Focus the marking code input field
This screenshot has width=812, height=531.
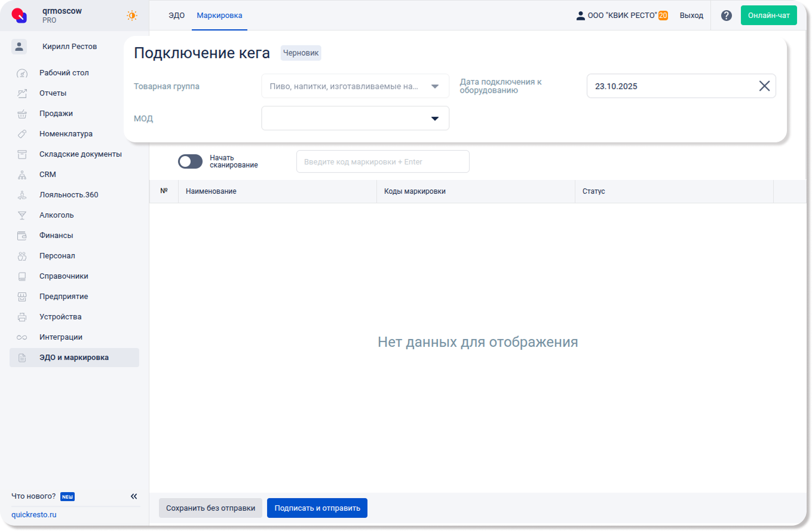click(x=382, y=162)
